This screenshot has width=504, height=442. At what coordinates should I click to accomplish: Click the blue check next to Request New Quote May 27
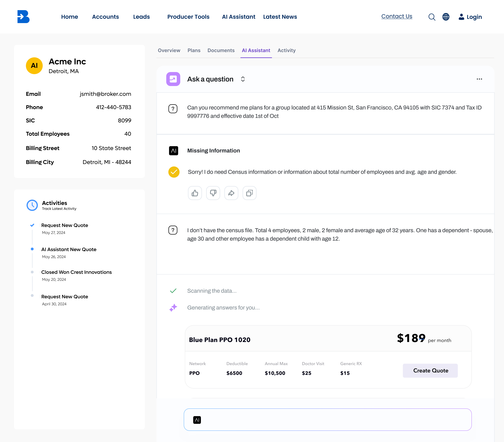[32, 225]
